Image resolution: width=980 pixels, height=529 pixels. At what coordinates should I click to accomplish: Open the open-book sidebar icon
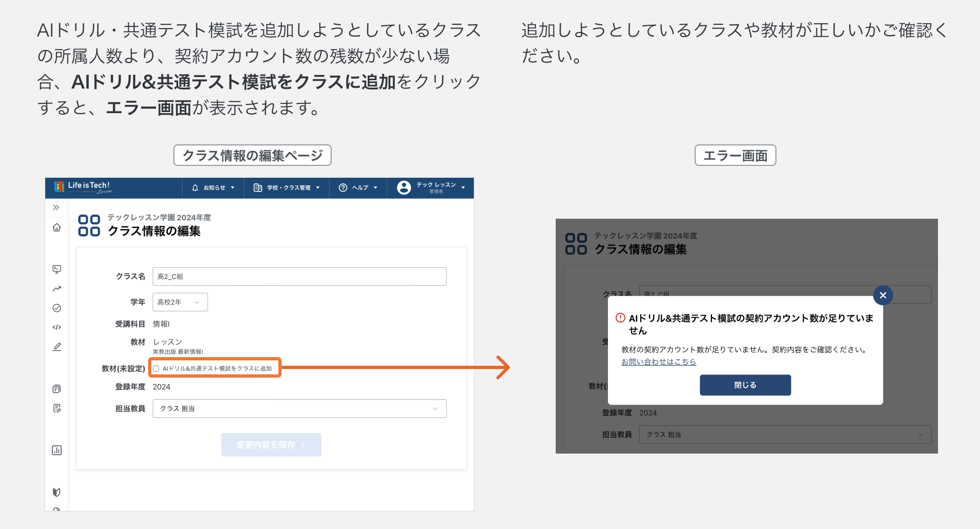57,492
